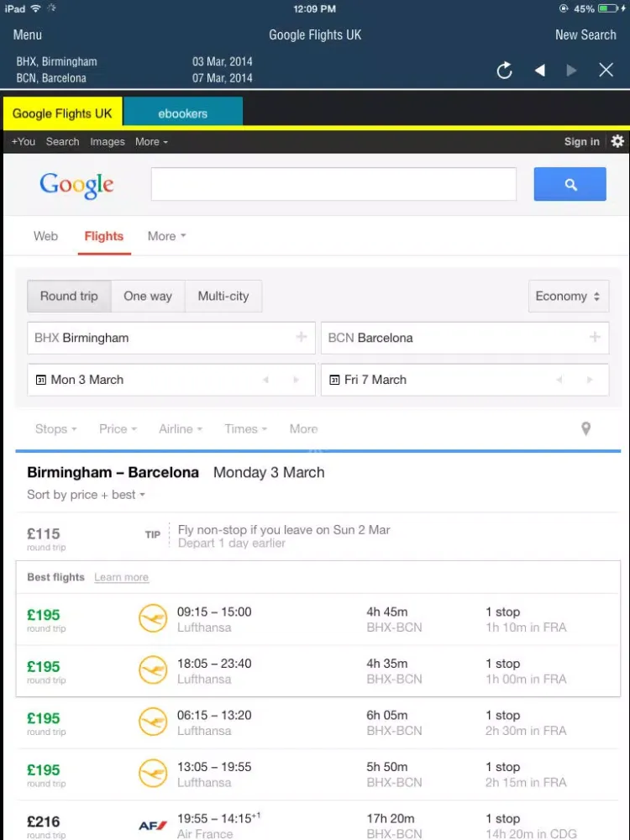The width and height of the screenshot is (630, 840).
Task: Click the Google search text field
Action: [x=333, y=184]
